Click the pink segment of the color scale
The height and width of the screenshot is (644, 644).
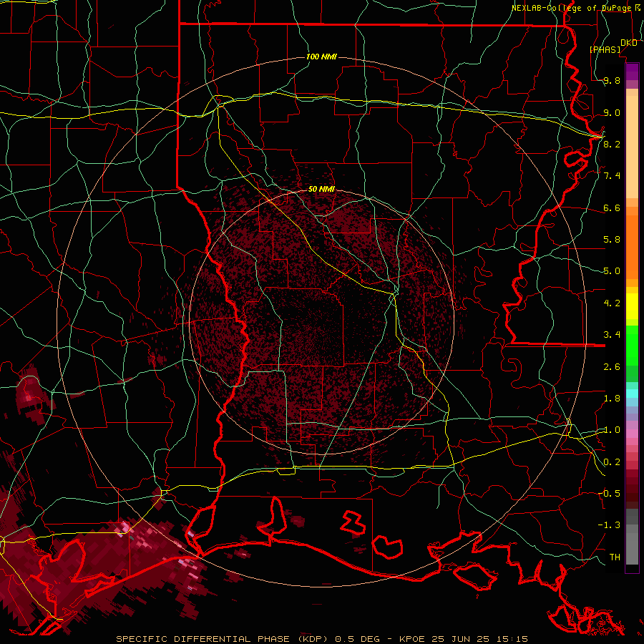coord(632,434)
